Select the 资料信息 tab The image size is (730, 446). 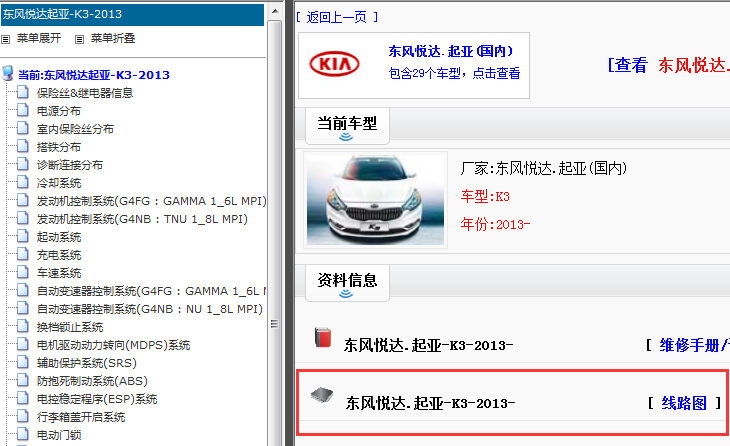[347, 283]
